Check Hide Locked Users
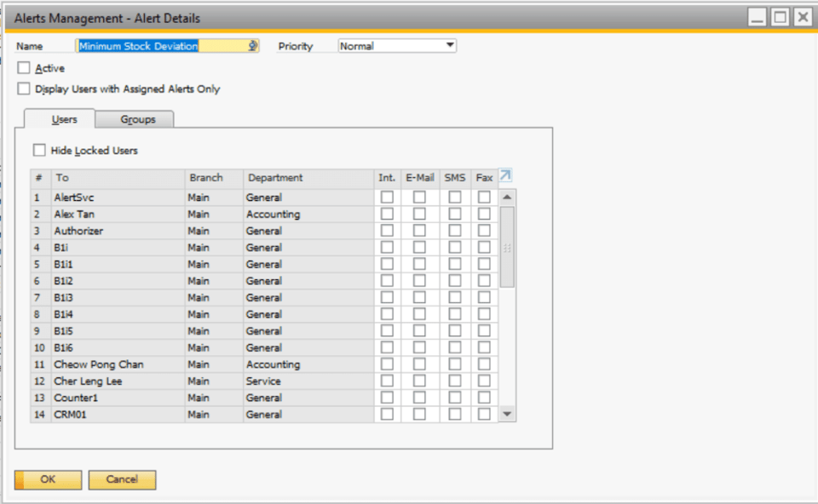This screenshot has height=504, width=818. point(39,150)
